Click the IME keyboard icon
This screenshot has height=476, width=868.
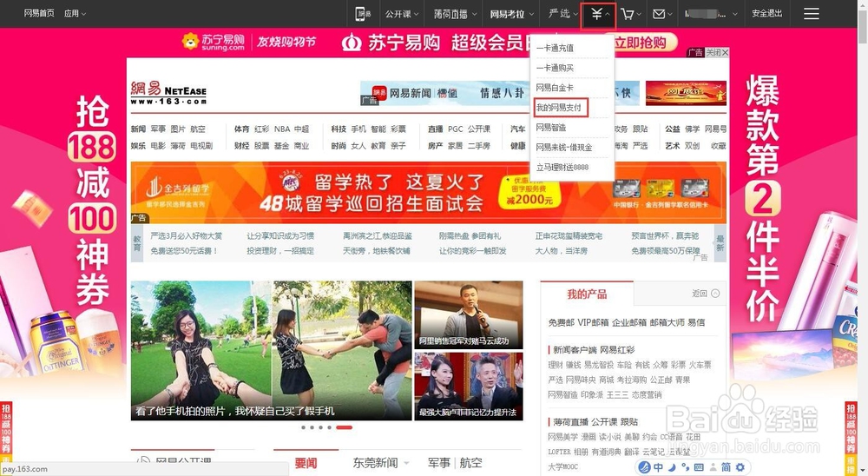click(x=699, y=467)
